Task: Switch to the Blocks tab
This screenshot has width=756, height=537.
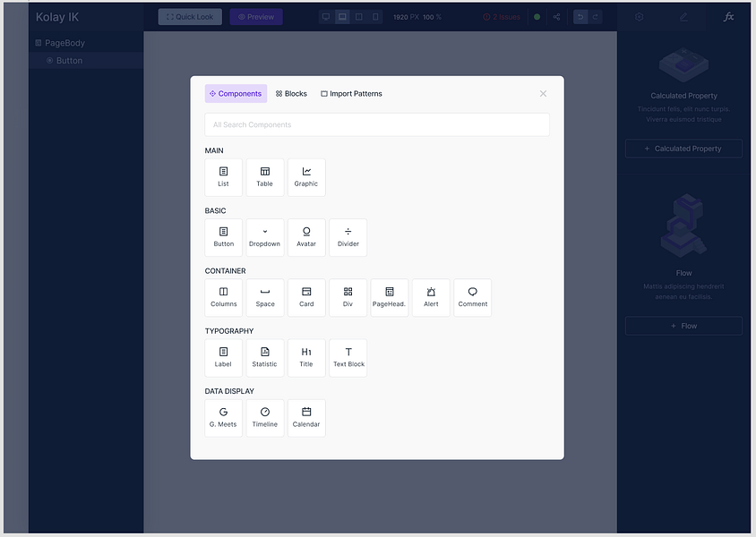Action: pos(290,93)
